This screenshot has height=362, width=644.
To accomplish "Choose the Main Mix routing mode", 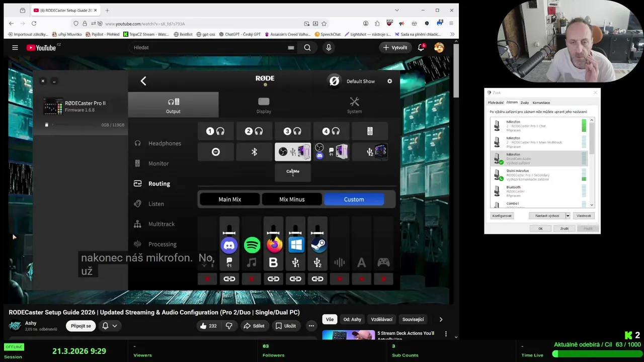I will tap(229, 200).
